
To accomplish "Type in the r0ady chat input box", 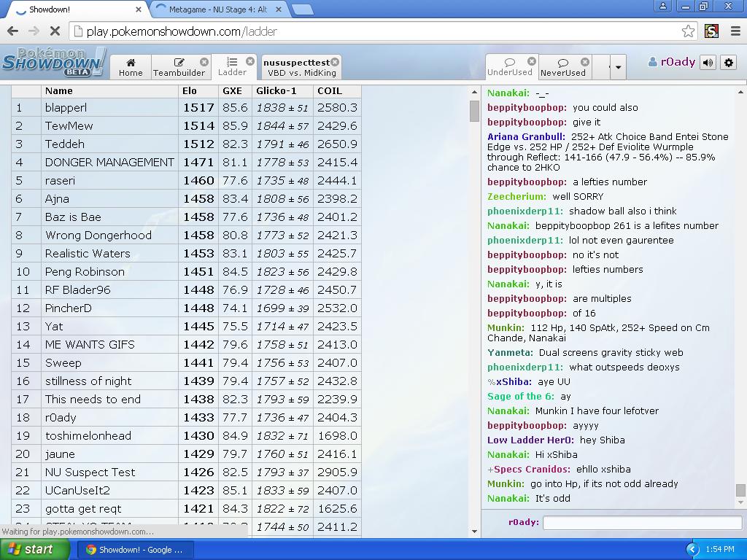I will [642, 522].
